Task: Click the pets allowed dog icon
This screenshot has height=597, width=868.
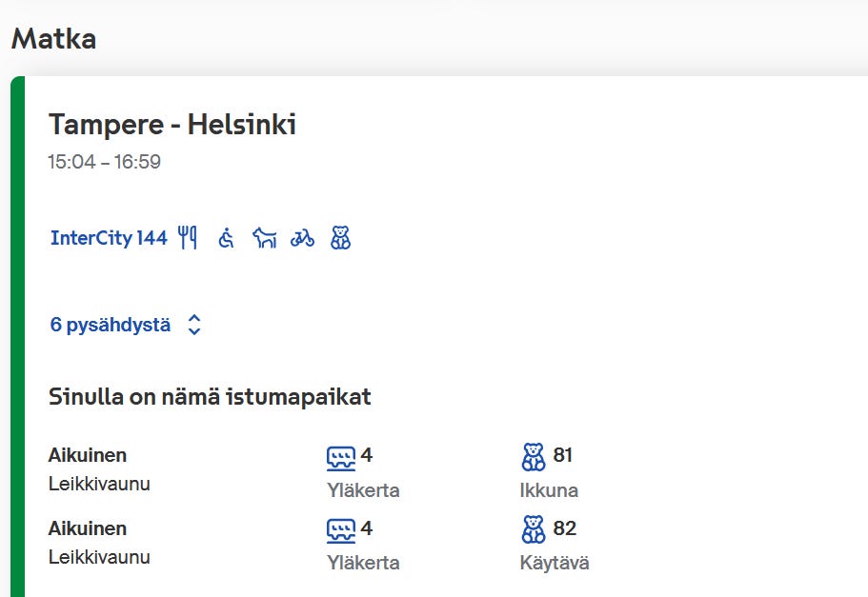Action: pyautogui.click(x=265, y=238)
